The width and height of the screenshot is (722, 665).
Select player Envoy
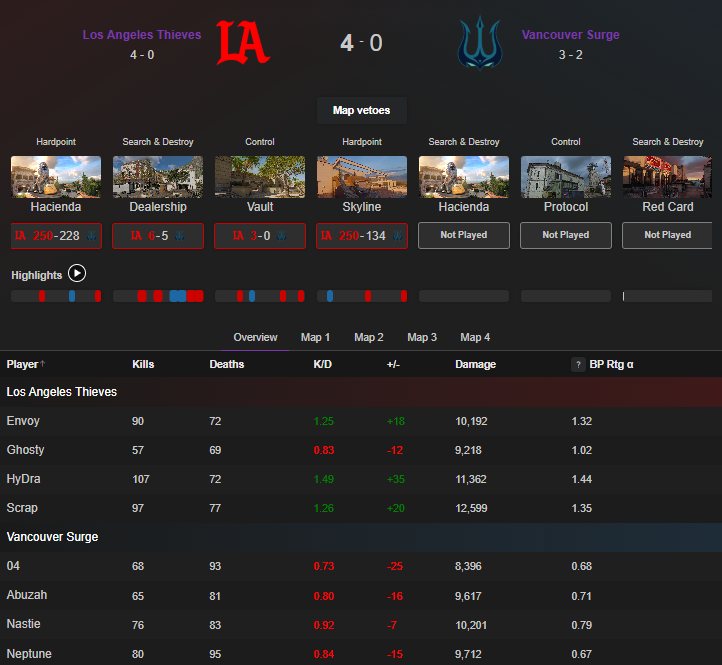23,421
